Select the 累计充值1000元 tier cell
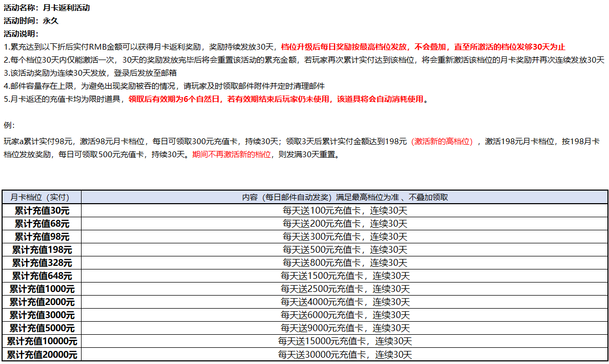Viewport: 609px width, 364px height. point(42,289)
